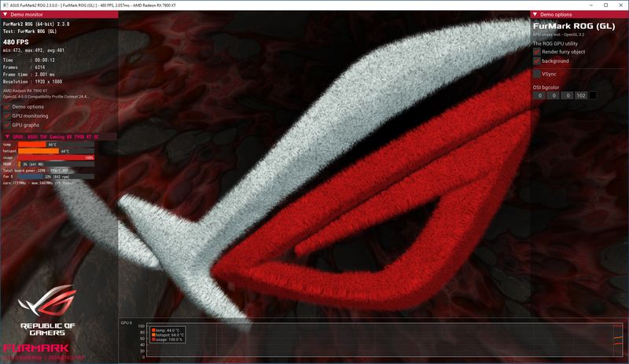
Task: Click the Republic of Gamers logo
Action: 47,311
